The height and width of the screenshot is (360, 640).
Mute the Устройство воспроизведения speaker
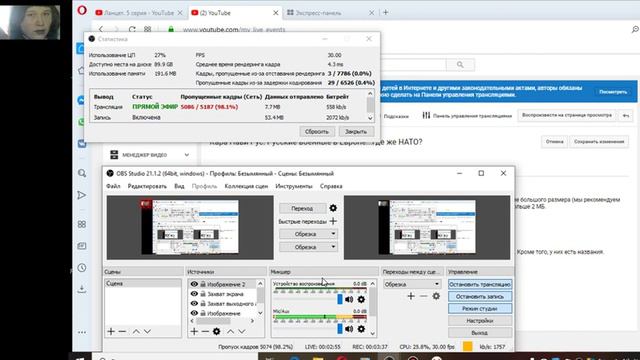pos(349,300)
